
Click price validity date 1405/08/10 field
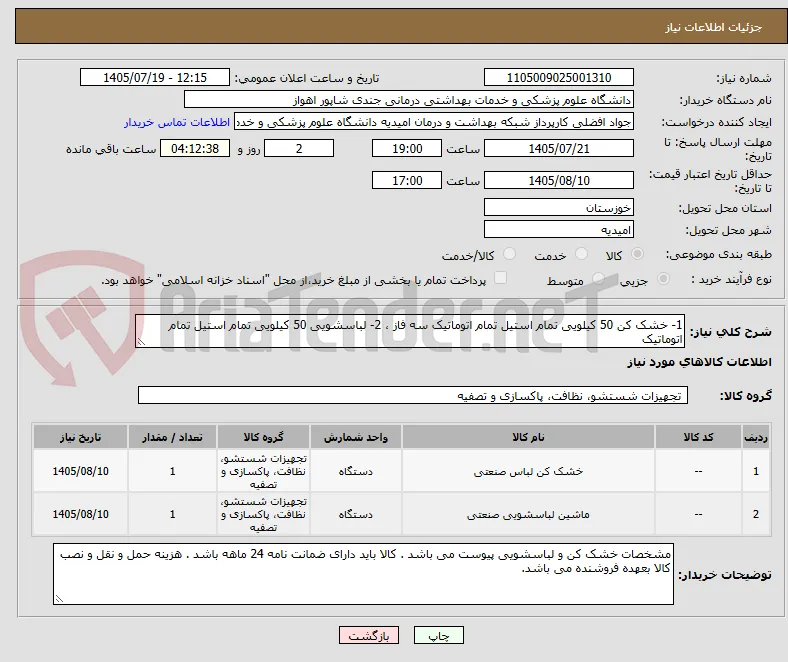pos(558,180)
